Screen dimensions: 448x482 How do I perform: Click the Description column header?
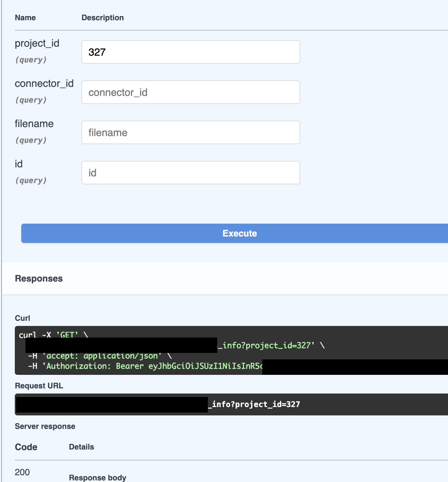click(102, 17)
